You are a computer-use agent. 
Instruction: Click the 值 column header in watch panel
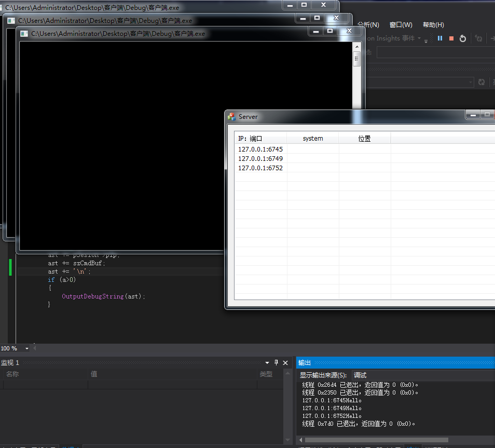172,374
